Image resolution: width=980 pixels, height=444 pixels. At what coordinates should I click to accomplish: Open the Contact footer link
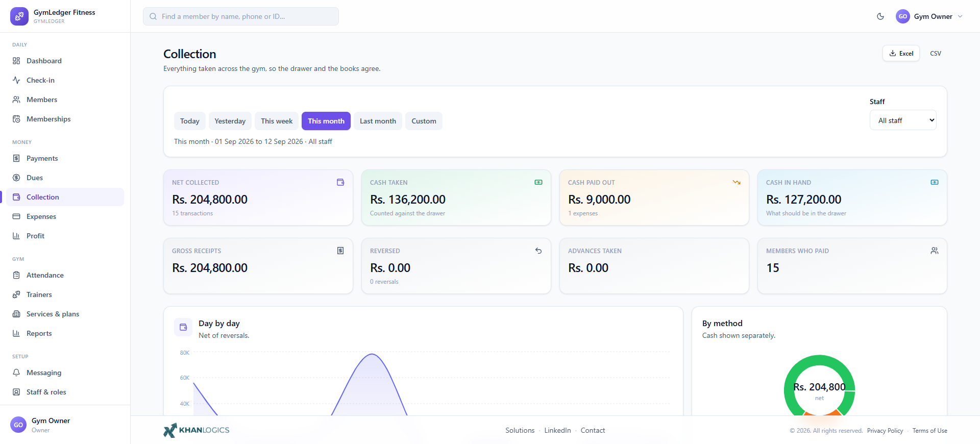click(x=593, y=430)
